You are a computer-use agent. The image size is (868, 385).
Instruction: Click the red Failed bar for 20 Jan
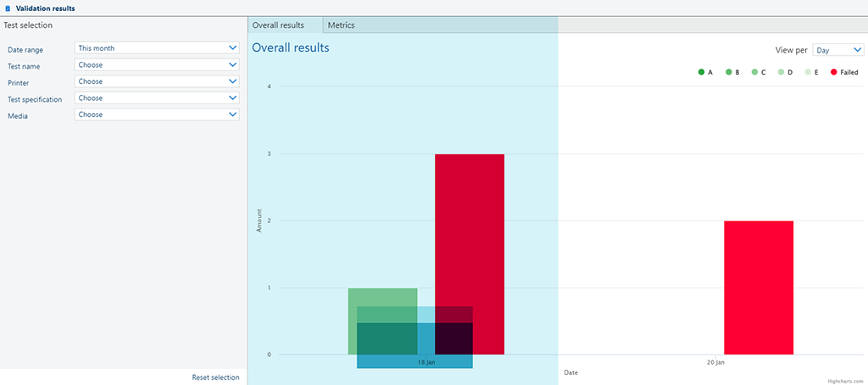(758, 287)
